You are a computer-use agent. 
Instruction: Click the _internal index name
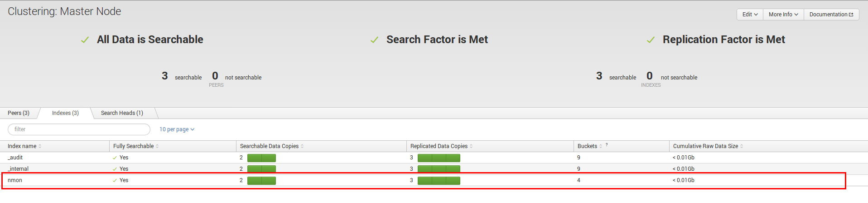coord(18,169)
